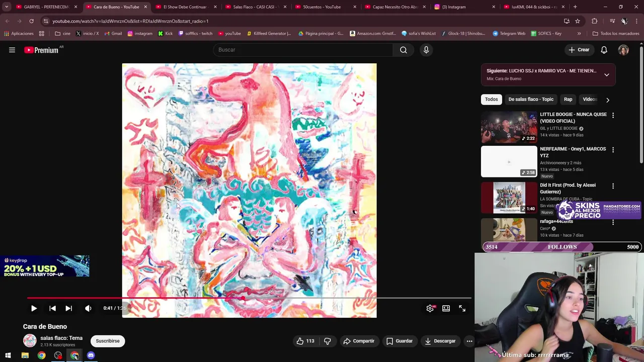Save the video with Guardar
Screen dimensions: 644x362
[399, 341]
